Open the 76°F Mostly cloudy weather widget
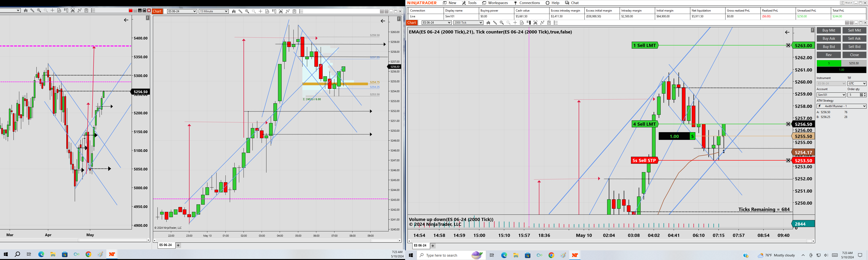 [x=776, y=255]
